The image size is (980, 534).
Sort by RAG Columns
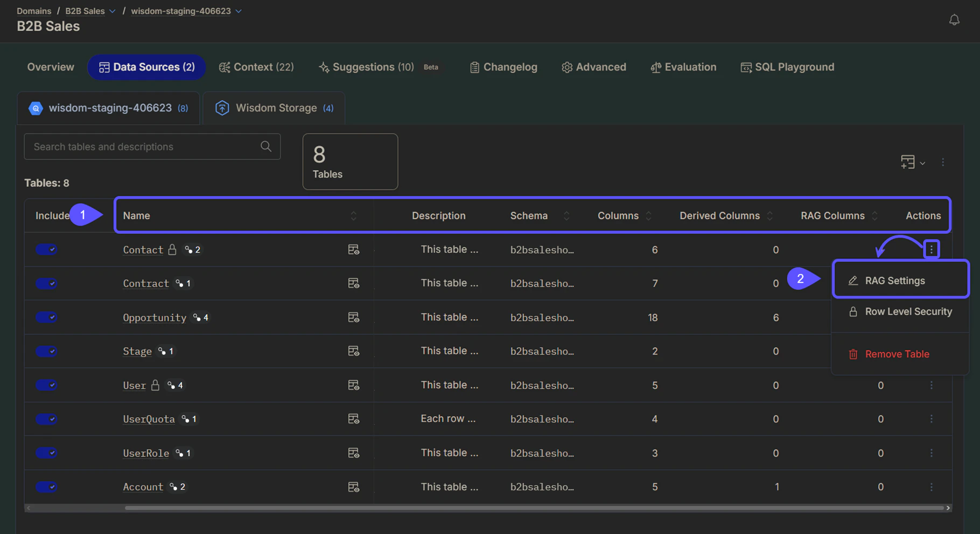[875, 215]
